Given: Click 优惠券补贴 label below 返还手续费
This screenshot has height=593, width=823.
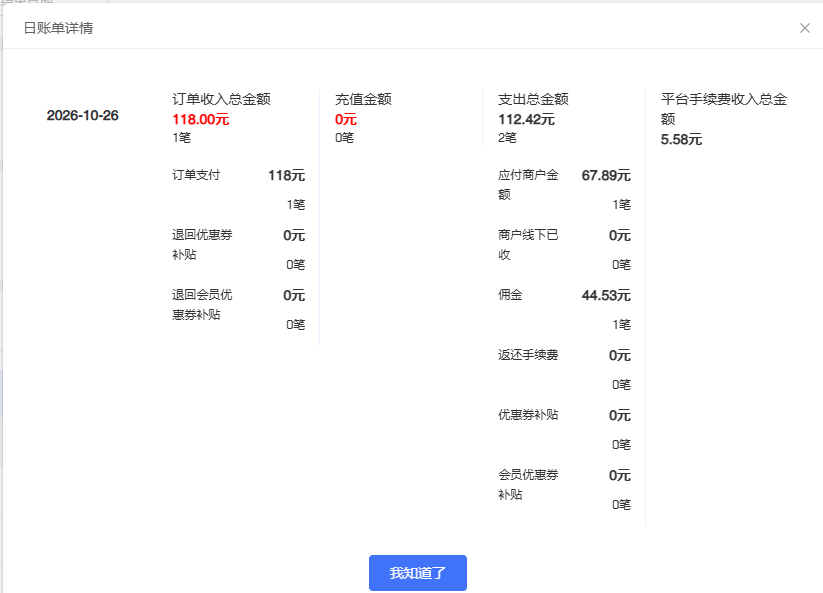Looking at the screenshot, I should point(528,415).
